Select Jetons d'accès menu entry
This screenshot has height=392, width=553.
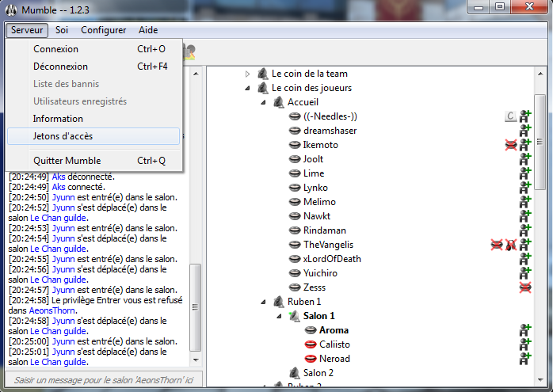[x=93, y=136]
